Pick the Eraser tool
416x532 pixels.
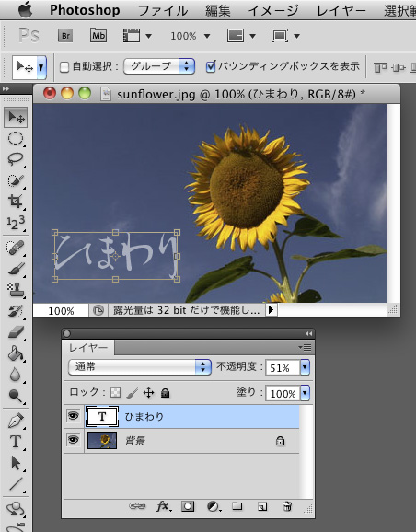pos(16,332)
